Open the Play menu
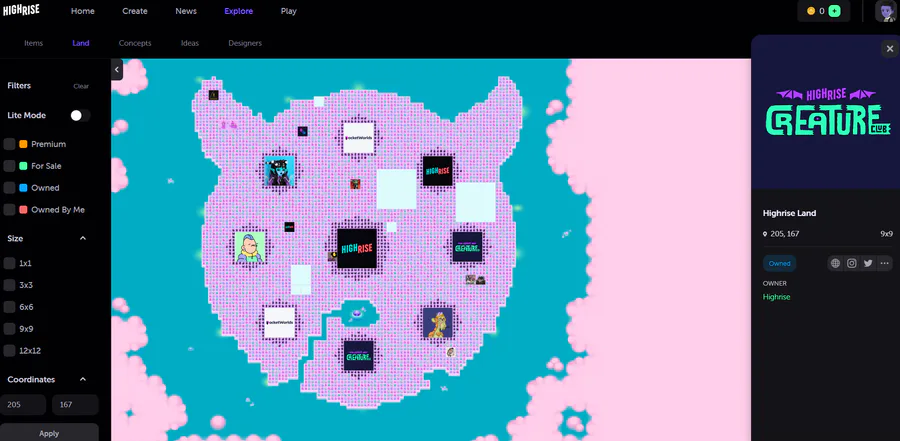 click(x=289, y=11)
